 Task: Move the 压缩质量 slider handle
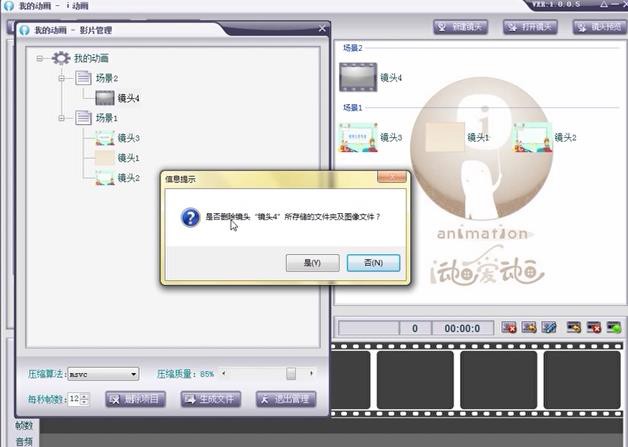pos(291,374)
